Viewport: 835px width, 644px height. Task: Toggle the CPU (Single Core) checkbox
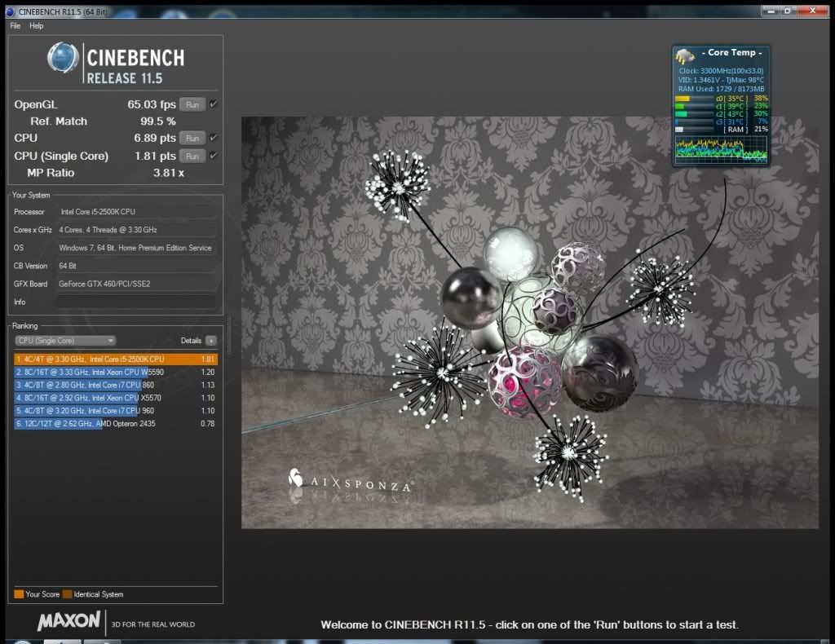coord(214,156)
